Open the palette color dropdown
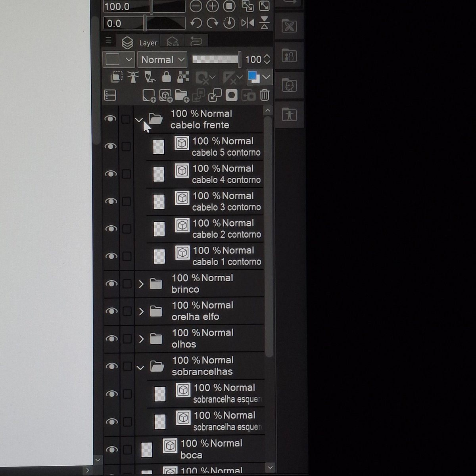Viewport: 476px width, 476px height. click(119, 59)
